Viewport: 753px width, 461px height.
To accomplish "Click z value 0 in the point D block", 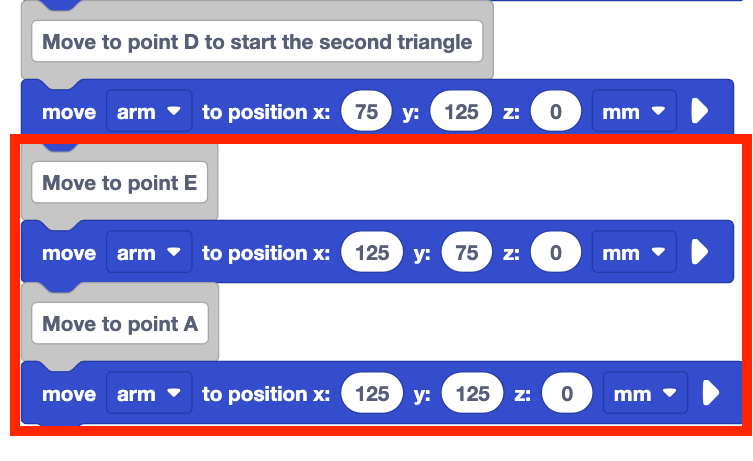I will [x=556, y=112].
